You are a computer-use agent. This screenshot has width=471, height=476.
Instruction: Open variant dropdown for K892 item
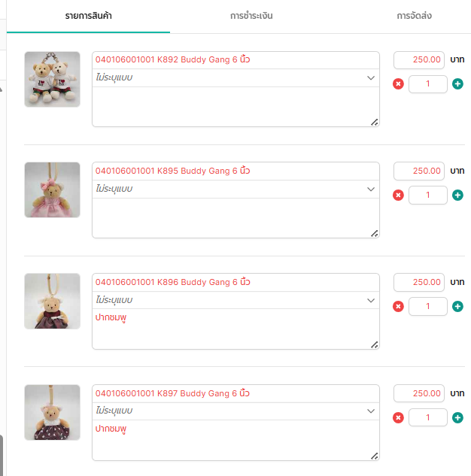tap(235, 77)
